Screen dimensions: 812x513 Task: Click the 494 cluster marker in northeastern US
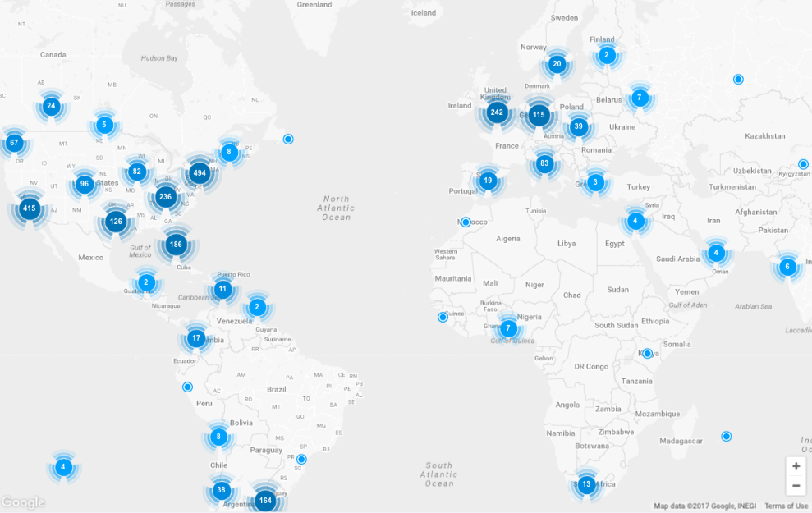200,173
